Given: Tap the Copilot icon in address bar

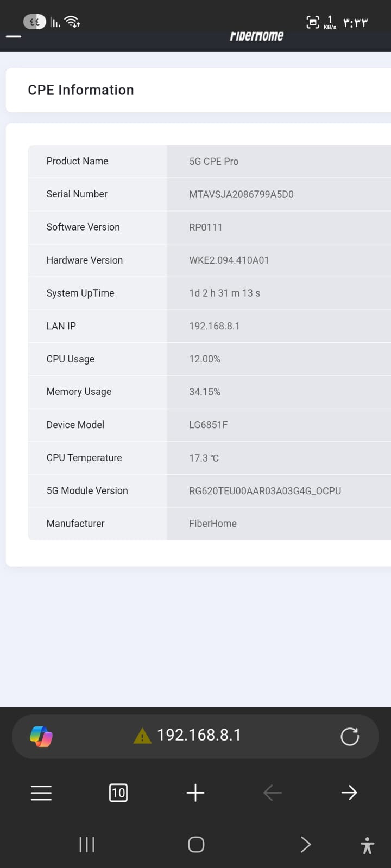Looking at the screenshot, I should (41, 736).
